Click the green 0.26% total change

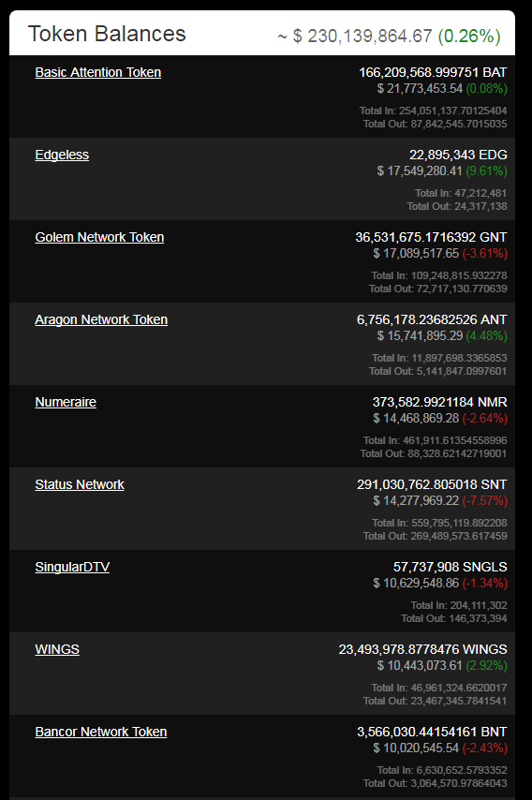469,37
